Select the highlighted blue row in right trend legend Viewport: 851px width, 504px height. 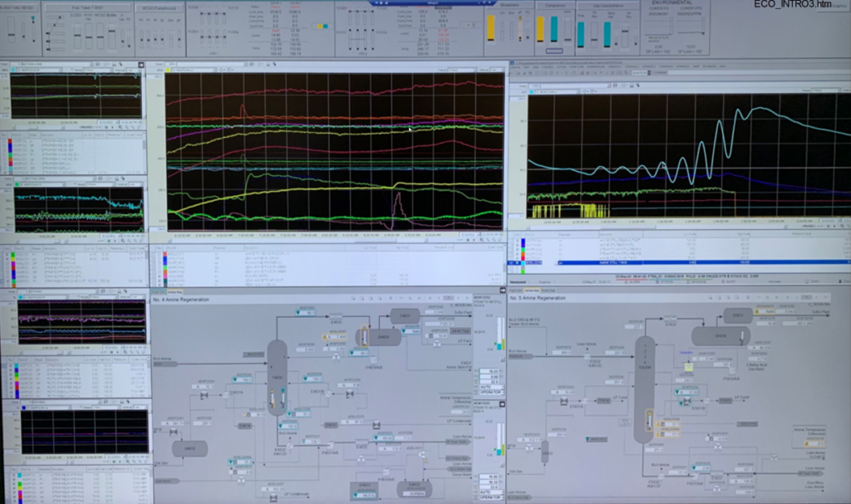(678, 262)
